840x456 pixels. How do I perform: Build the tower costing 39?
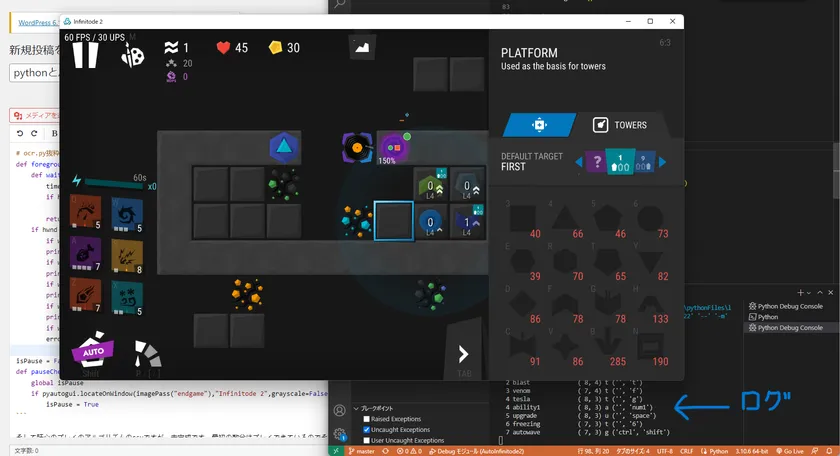point(523,263)
